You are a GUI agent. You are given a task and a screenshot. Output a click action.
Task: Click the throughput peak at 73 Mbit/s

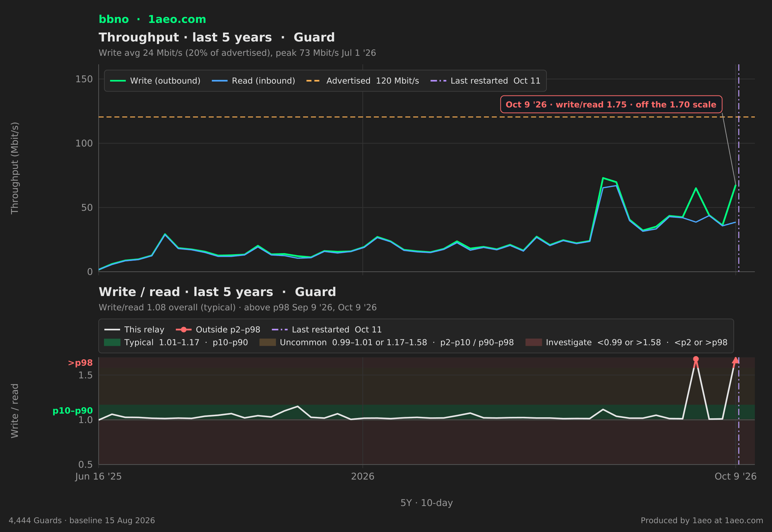603,178
